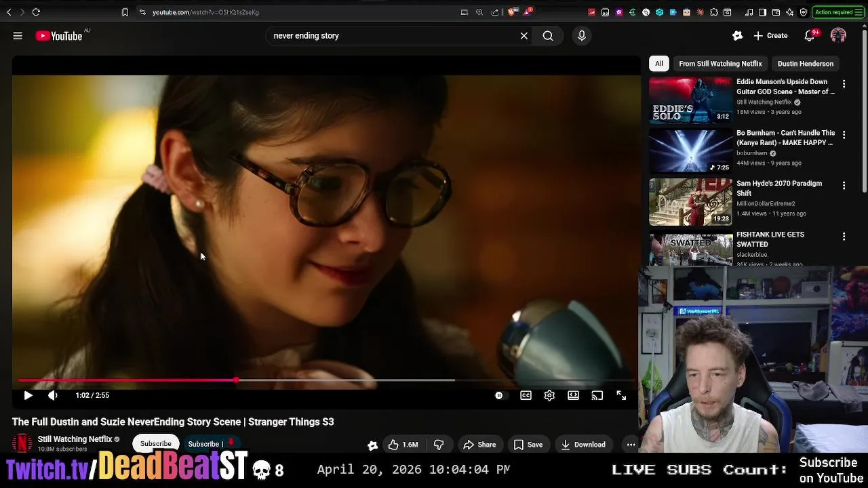Viewport: 868px width, 488px height.
Task: Open the account avatar menu
Action: 838,36
